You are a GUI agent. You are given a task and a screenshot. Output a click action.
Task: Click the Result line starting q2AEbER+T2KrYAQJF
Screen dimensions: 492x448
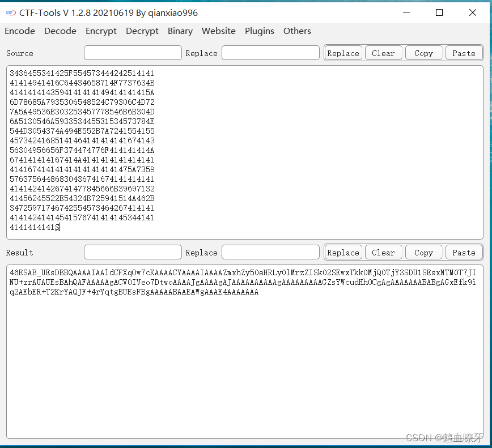click(x=134, y=292)
